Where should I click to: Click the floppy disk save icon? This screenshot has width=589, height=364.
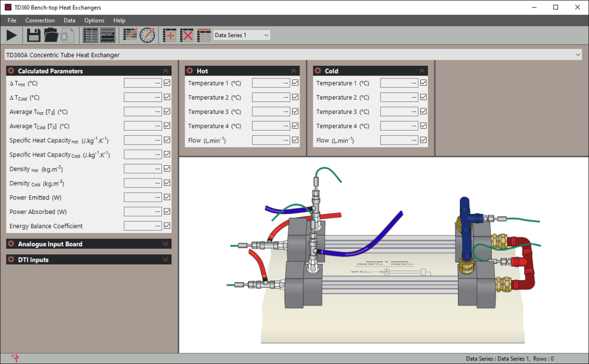click(x=33, y=35)
